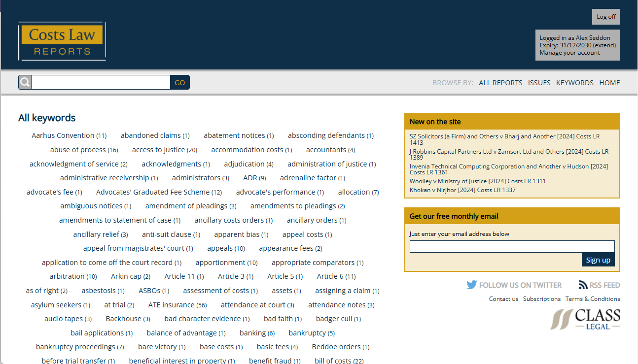638x364 pixels.
Task: Open the ATE insurance keyword
Action: click(171, 305)
